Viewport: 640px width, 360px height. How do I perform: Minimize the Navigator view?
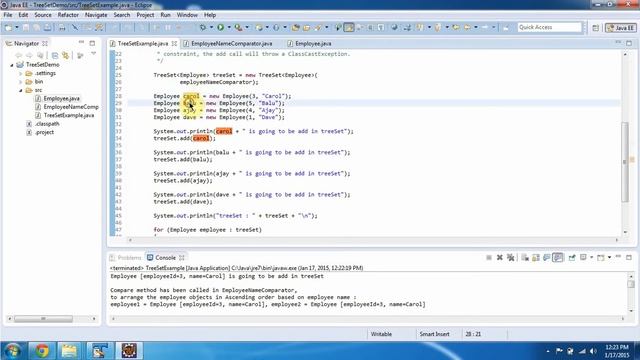[81, 43]
